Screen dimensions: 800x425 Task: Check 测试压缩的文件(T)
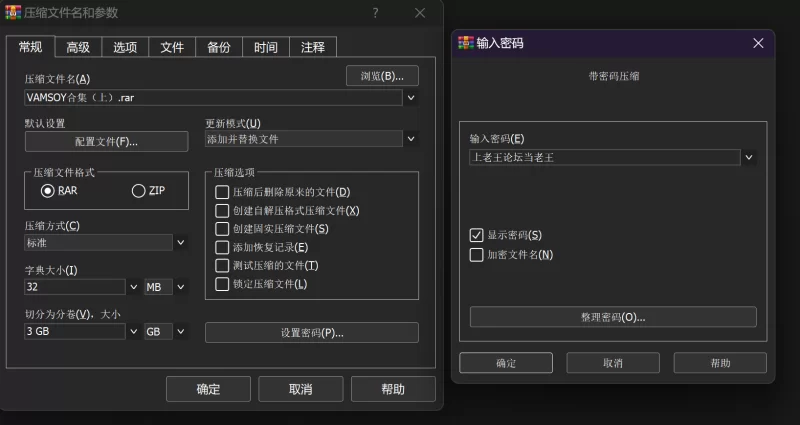point(222,266)
